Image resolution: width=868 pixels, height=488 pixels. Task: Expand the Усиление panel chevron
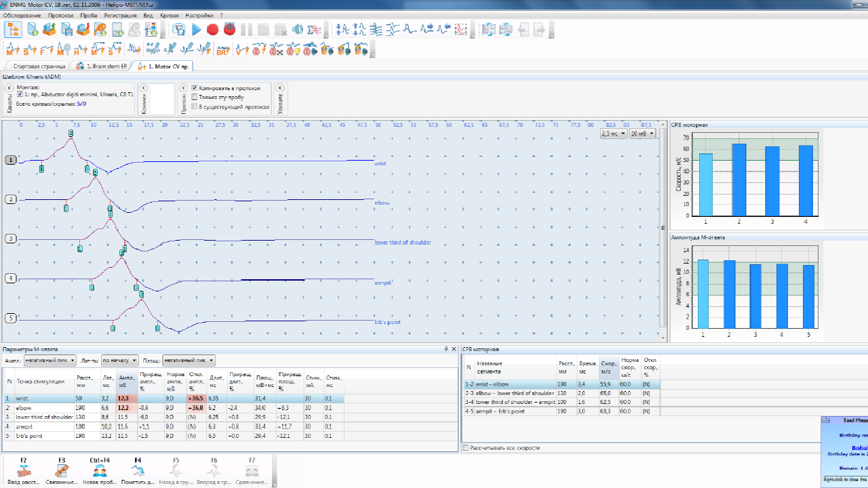point(280,88)
